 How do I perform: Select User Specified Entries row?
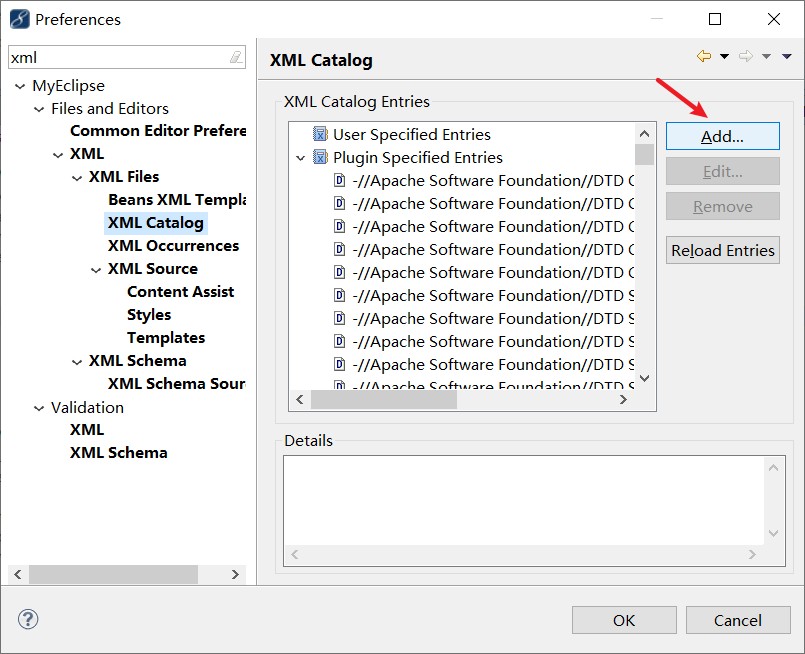point(412,134)
